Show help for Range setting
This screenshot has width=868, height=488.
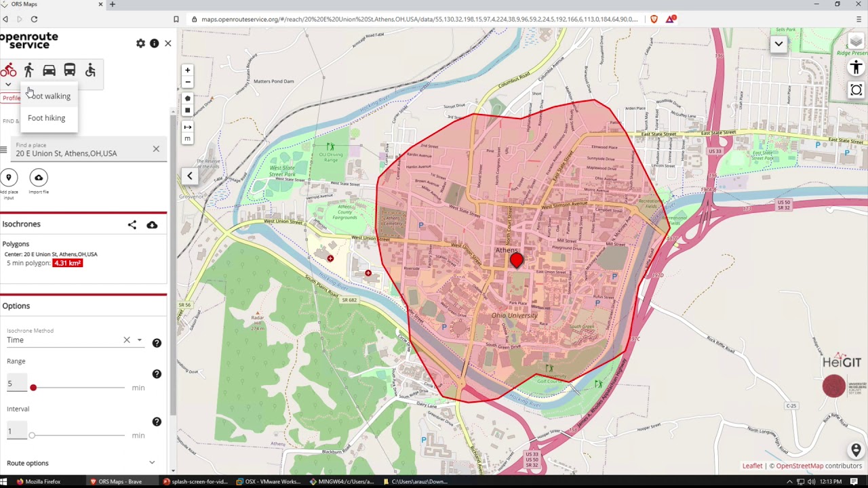pos(157,374)
